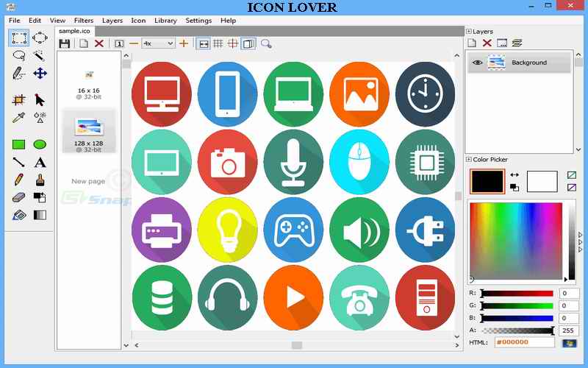Open the Filters menu
The height and width of the screenshot is (368, 588).
[x=84, y=21]
